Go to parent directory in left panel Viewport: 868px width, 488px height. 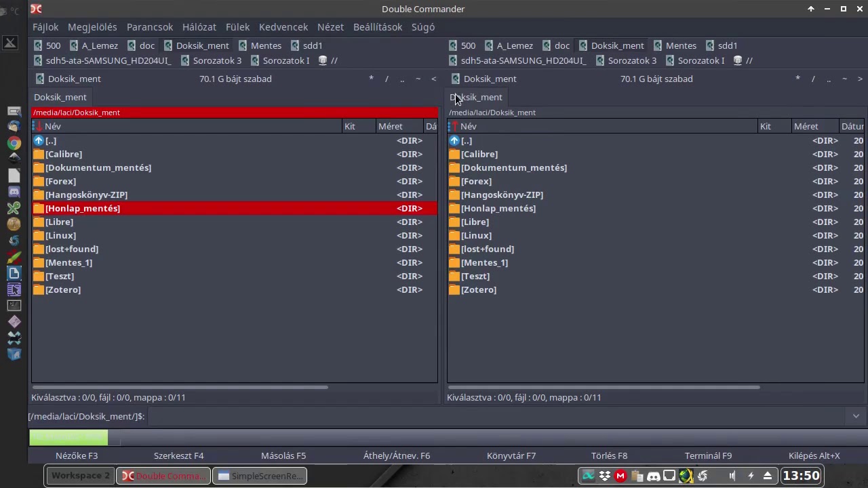[402, 79]
